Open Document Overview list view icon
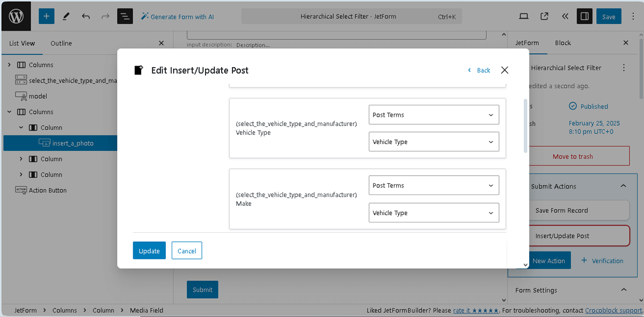This screenshot has height=317, width=644. click(x=125, y=16)
